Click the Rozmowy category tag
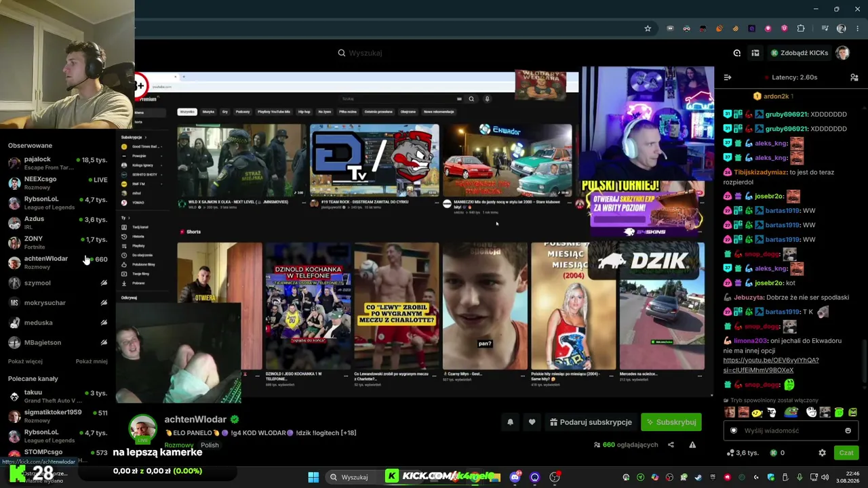Screen dimensions: 868x488 pos(179,445)
